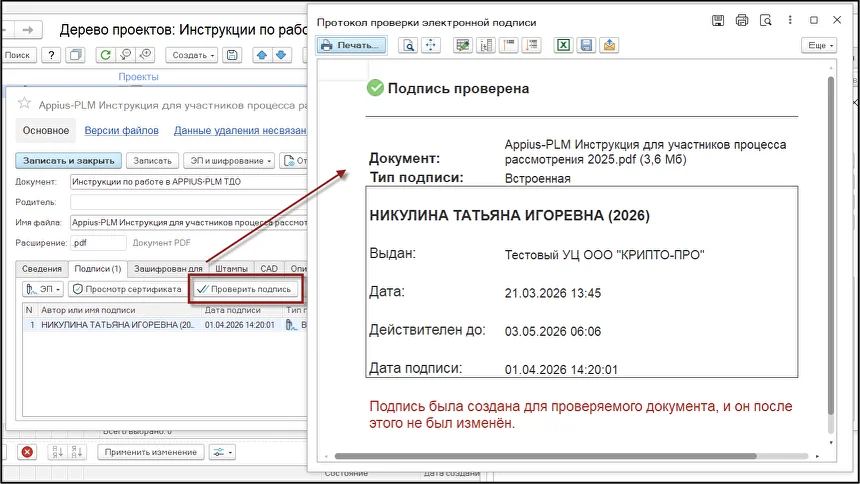Open the ЭП dropdown in signatures tab

coord(43,289)
